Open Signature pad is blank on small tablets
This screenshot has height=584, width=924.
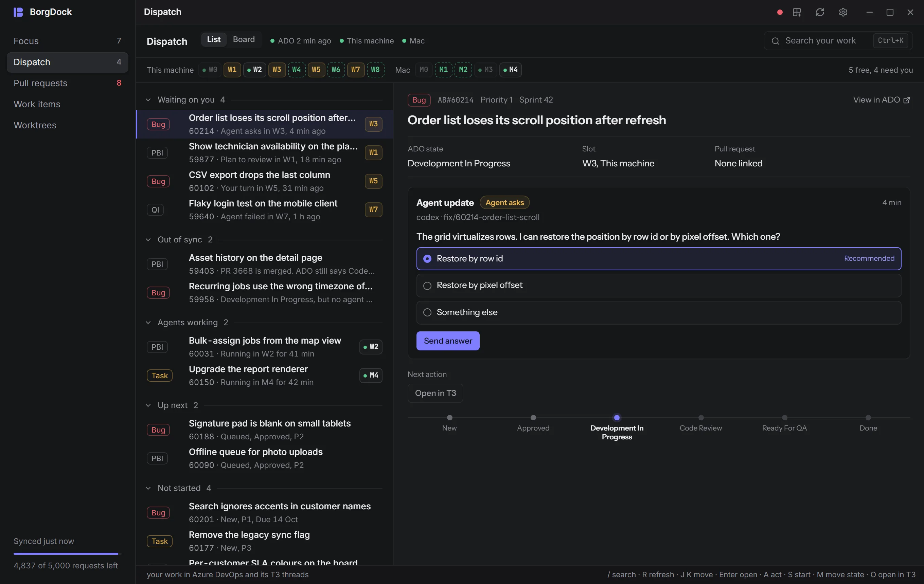[x=265, y=430]
